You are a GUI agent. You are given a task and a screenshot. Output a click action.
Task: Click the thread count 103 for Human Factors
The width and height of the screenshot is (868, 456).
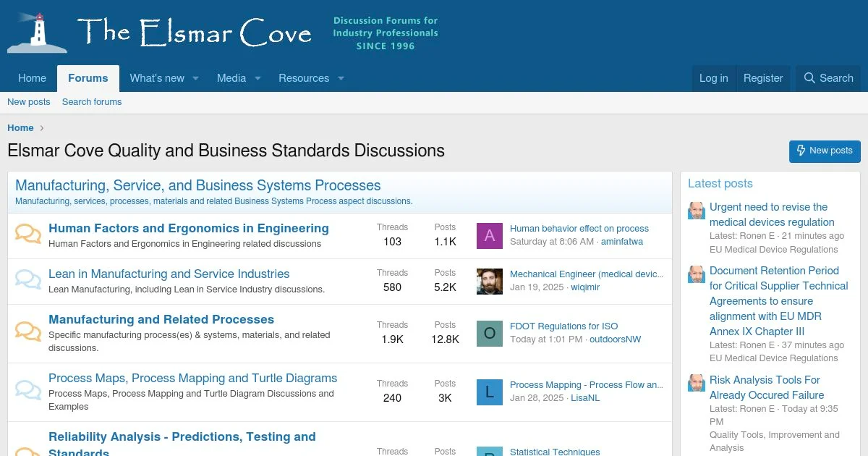click(x=392, y=242)
